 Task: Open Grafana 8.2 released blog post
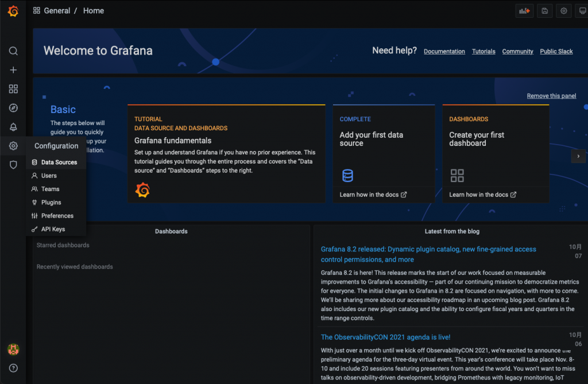428,254
